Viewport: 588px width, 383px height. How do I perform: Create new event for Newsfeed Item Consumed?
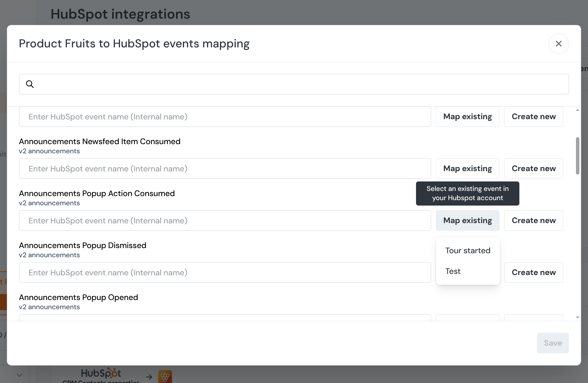tap(533, 169)
